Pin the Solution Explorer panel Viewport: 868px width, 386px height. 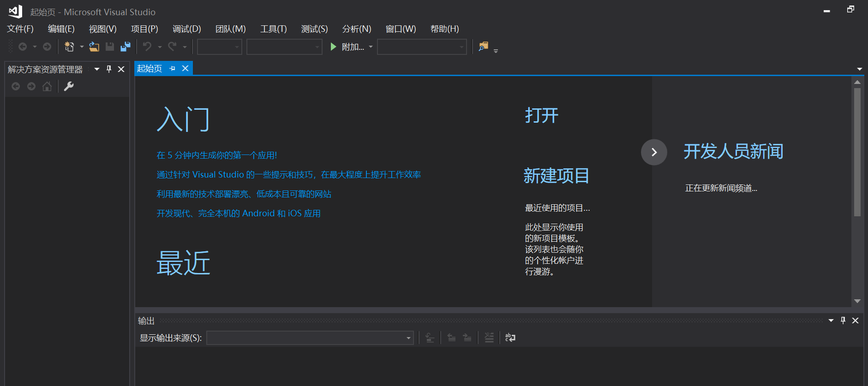click(109, 69)
